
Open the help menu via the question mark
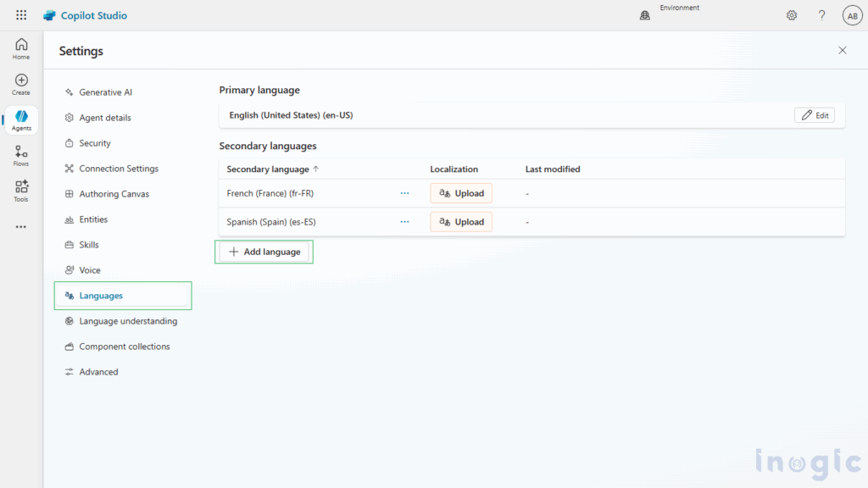click(x=821, y=14)
